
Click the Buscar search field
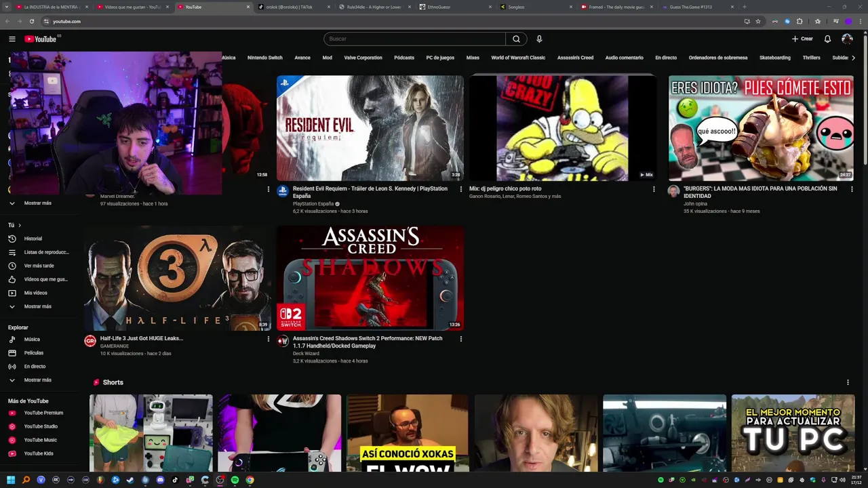click(414, 39)
